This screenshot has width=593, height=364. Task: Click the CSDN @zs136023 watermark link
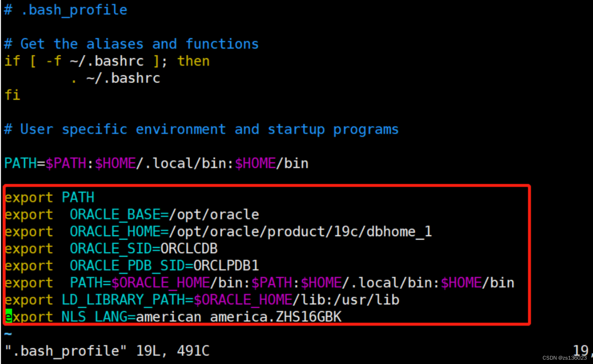[564, 358]
